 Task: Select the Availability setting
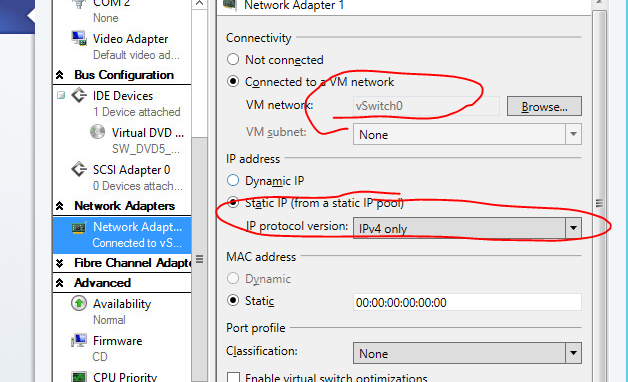tap(122, 312)
